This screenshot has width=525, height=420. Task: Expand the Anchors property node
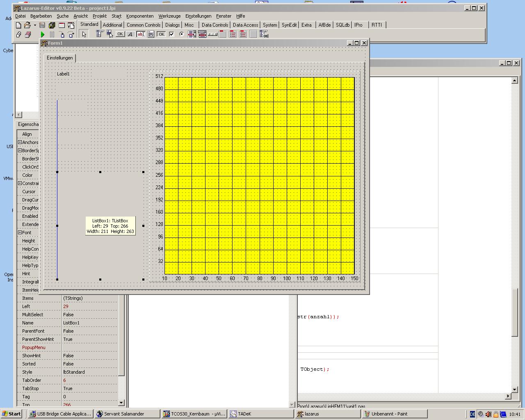coord(20,142)
